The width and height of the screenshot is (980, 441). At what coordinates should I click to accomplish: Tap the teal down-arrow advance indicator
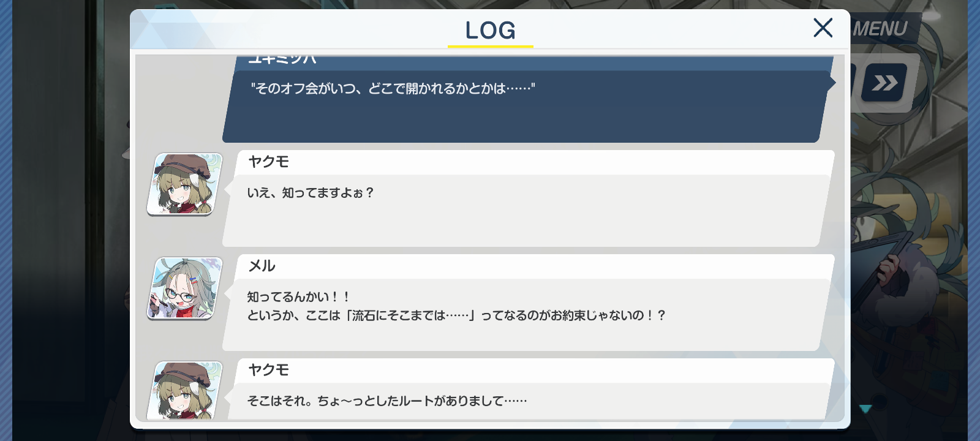pyautogui.click(x=865, y=409)
